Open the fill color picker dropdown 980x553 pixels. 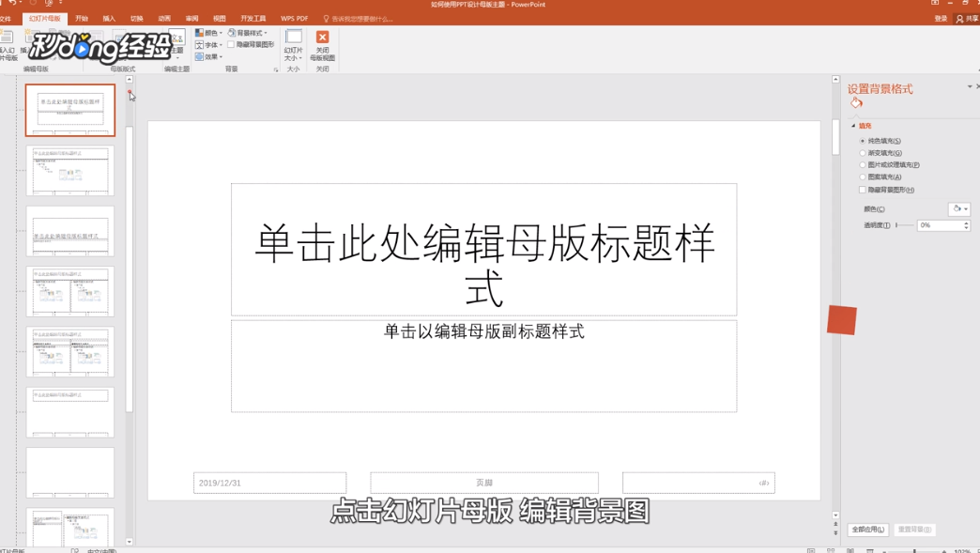click(958, 208)
